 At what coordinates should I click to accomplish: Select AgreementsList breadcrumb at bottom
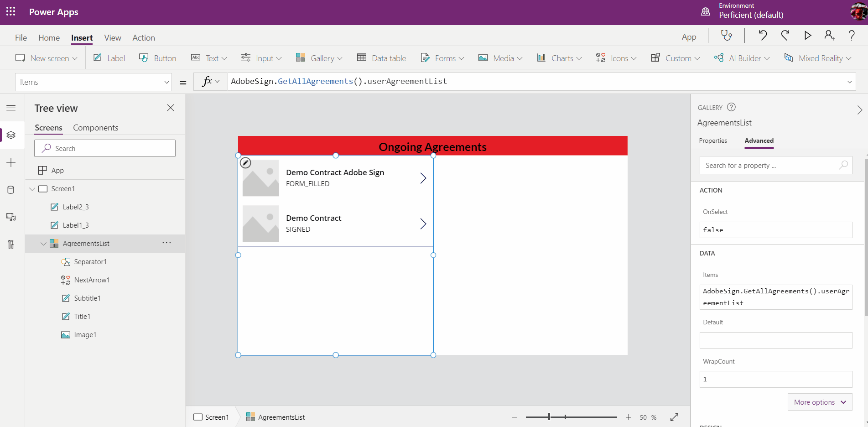(275, 417)
